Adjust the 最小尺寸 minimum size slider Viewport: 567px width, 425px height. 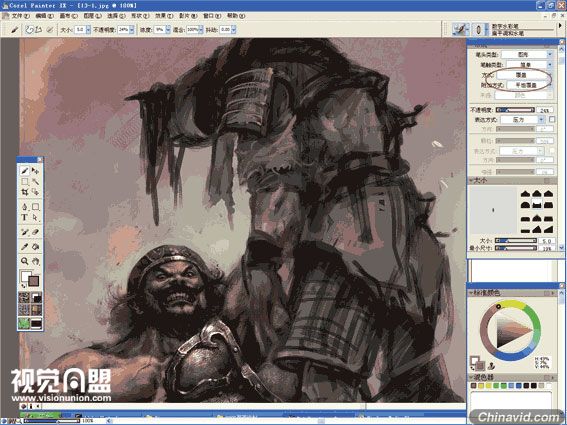pos(516,248)
